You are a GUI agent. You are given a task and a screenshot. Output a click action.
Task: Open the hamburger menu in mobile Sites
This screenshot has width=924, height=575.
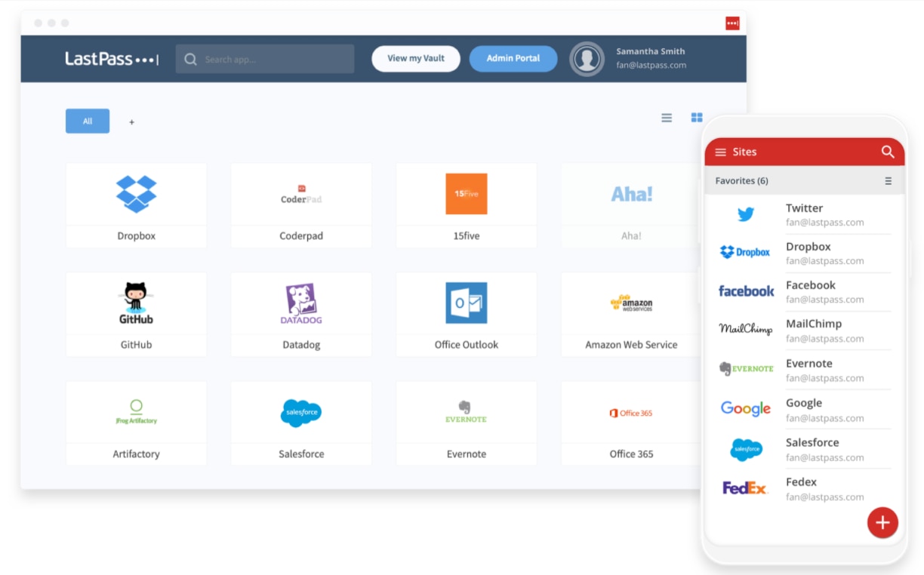(720, 152)
